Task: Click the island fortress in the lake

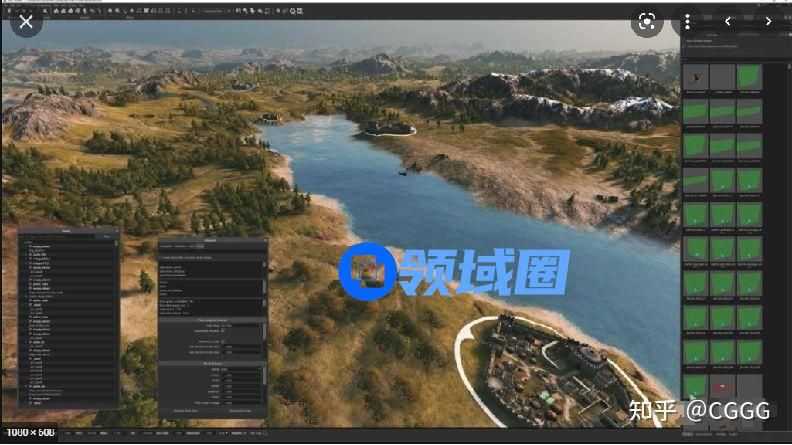Action: click(x=388, y=127)
